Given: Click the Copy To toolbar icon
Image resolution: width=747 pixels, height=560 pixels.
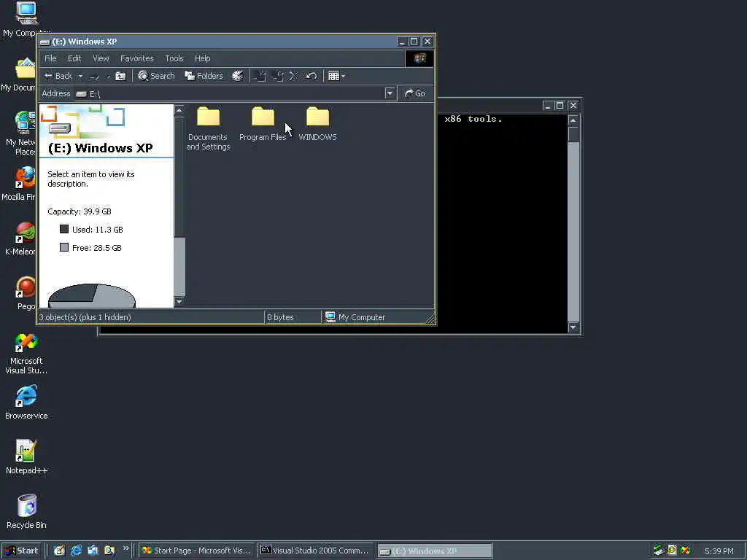Looking at the screenshot, I should pyautogui.click(x=278, y=76).
